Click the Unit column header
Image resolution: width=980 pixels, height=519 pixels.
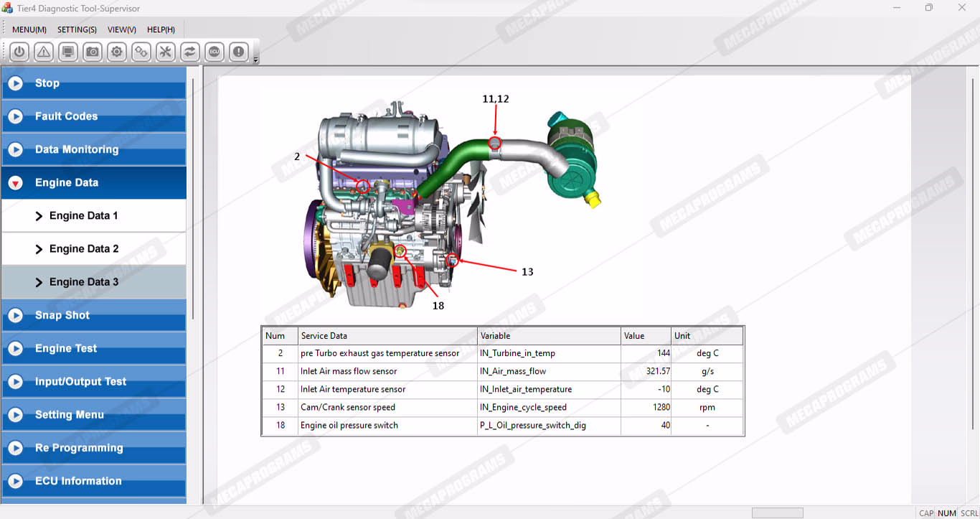point(707,336)
